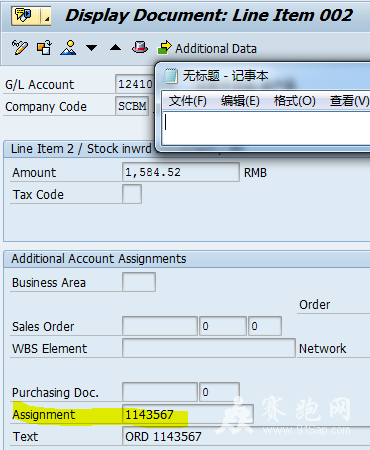This screenshot has width=370, height=450.
Task: Go to next line item arrow
Action: coord(91,48)
